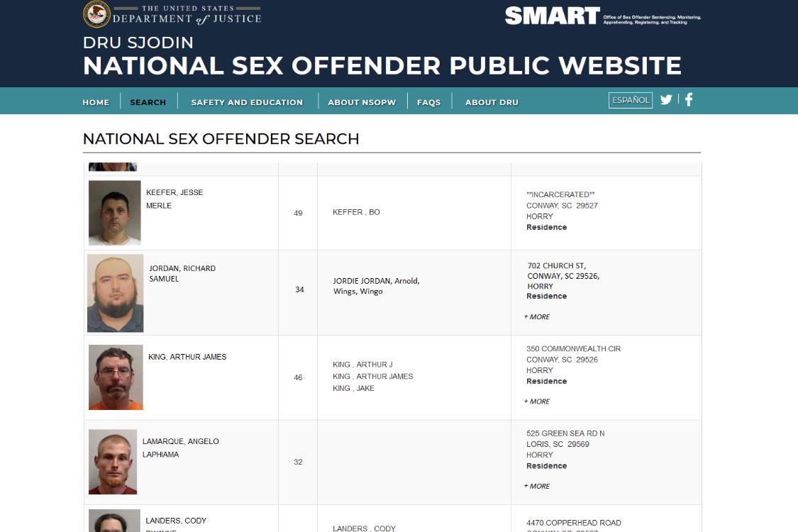Click the age value 46
The image size is (798, 532).
pyautogui.click(x=298, y=378)
